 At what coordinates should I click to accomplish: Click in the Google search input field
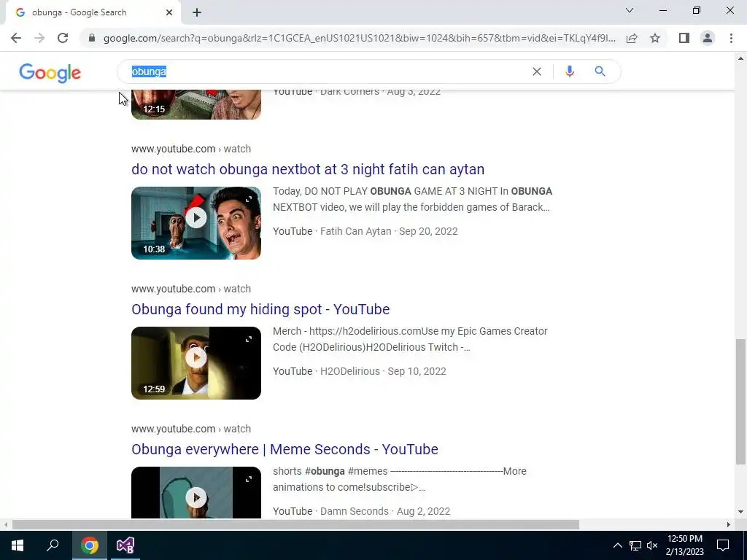point(329,71)
